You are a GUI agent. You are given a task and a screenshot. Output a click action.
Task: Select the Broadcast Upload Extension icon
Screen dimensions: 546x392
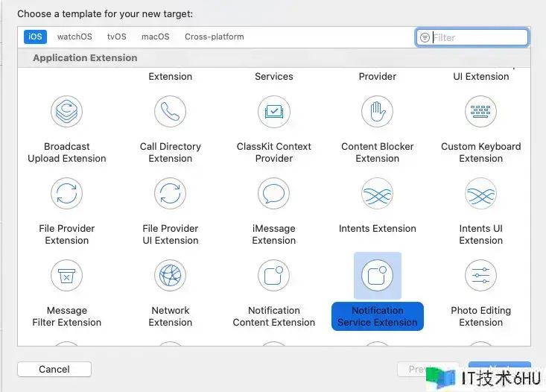tap(66, 112)
